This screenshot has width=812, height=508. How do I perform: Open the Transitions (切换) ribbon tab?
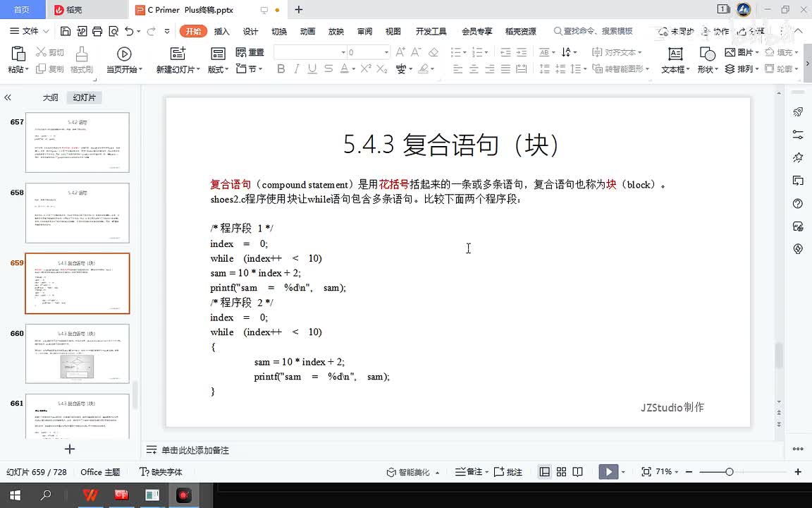click(278, 31)
